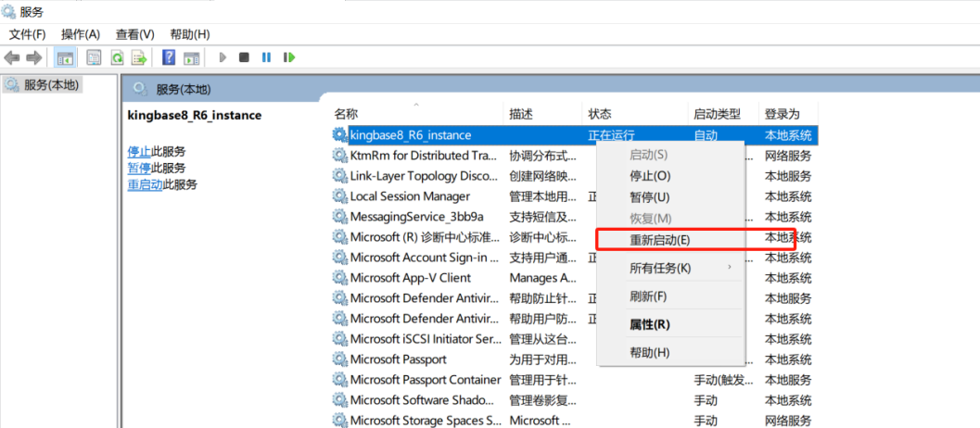This screenshot has width=980, height=428.
Task: Sort services by the 名称 column header
Action: pyautogui.click(x=346, y=114)
